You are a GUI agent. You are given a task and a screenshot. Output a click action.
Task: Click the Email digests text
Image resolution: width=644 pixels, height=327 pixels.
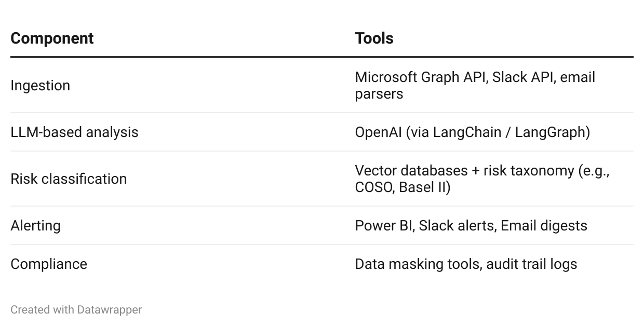(x=544, y=226)
